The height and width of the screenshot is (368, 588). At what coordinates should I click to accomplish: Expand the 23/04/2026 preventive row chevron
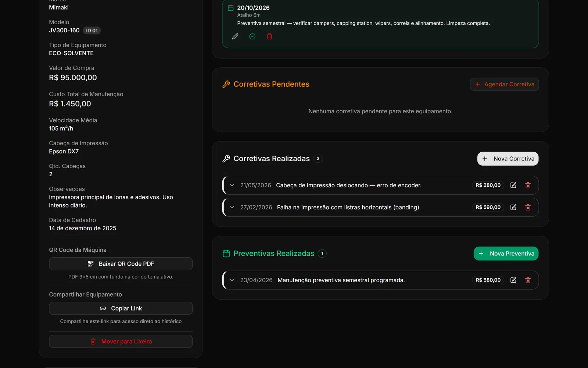[x=232, y=280]
